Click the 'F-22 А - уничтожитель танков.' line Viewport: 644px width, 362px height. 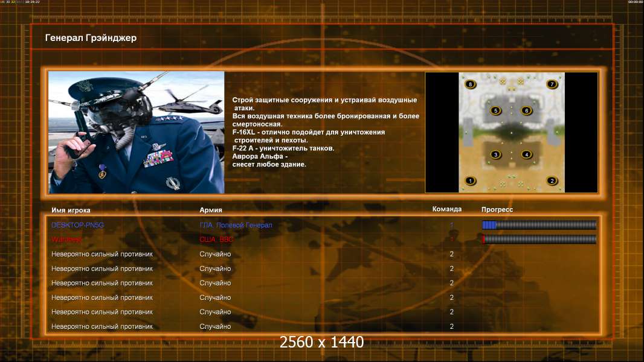(283, 148)
